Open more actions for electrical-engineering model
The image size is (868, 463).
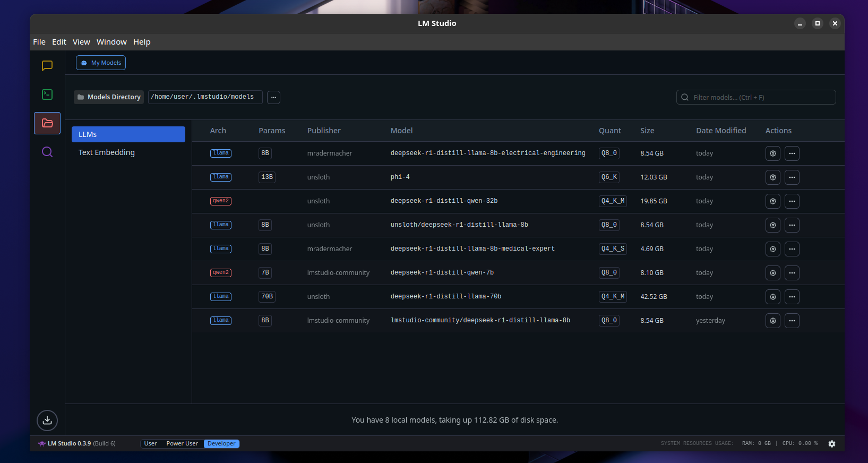(792, 153)
